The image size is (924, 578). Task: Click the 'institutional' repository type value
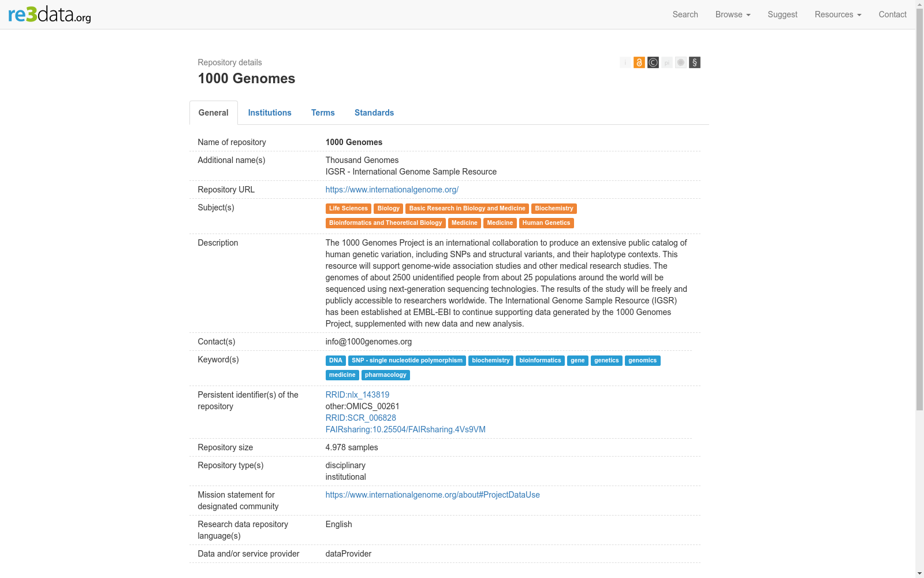[345, 477]
